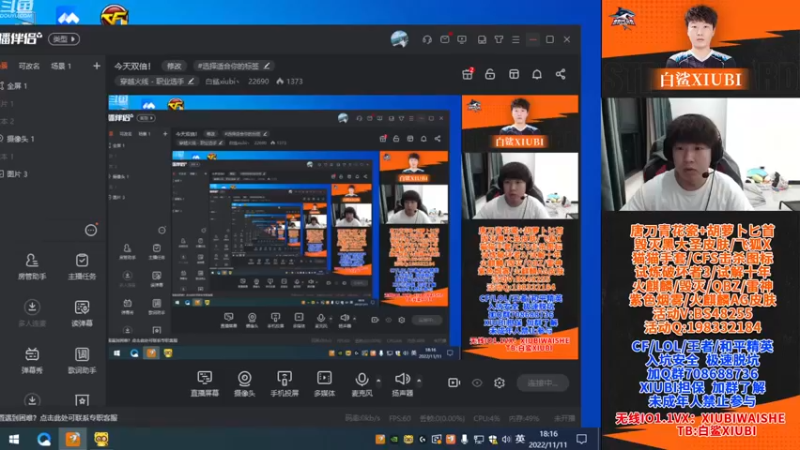Open the 主播任务 streamer tasks tool
This screenshot has height=450, width=800.
pos(82,266)
